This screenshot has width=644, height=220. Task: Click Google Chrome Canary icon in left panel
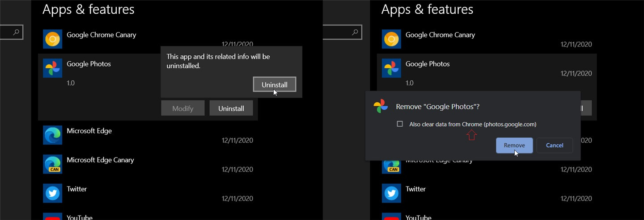(x=52, y=39)
